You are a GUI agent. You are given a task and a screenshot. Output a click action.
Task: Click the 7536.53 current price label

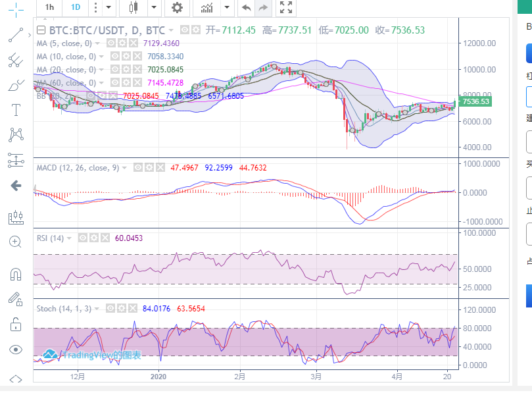(475, 101)
